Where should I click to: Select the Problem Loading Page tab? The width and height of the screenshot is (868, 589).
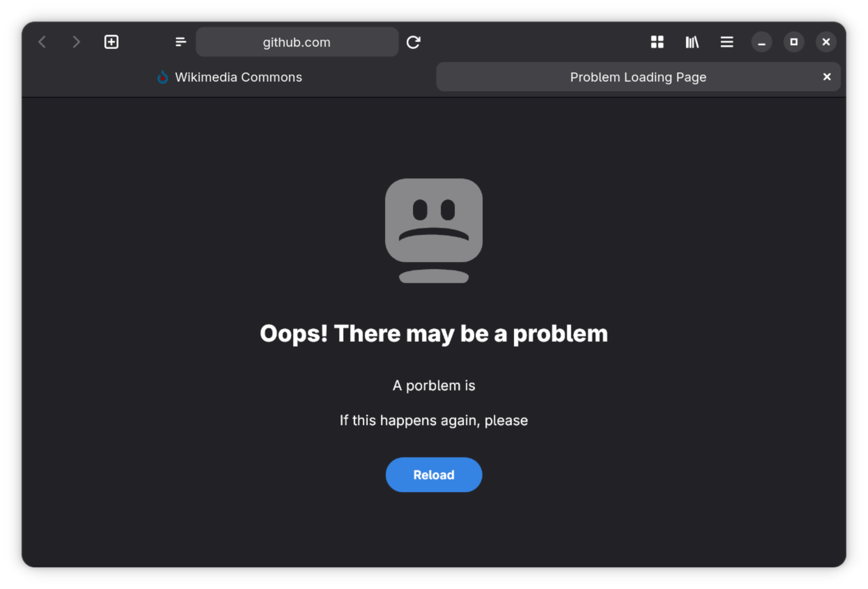point(638,77)
